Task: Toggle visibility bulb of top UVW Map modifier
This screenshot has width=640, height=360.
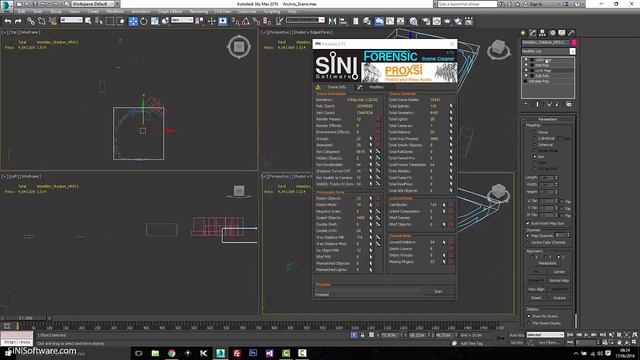Action: [526, 60]
